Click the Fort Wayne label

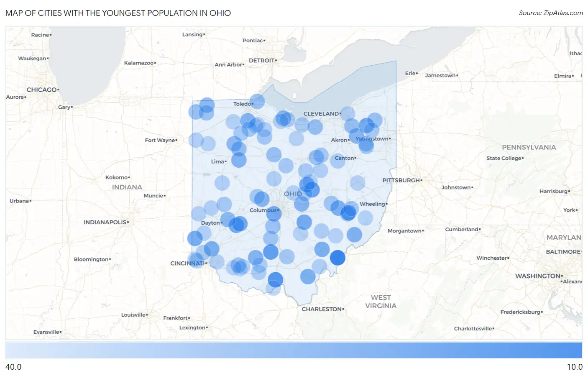(160, 140)
